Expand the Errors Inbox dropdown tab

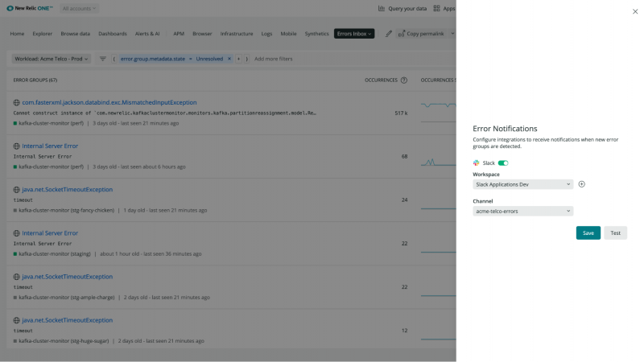click(x=354, y=34)
